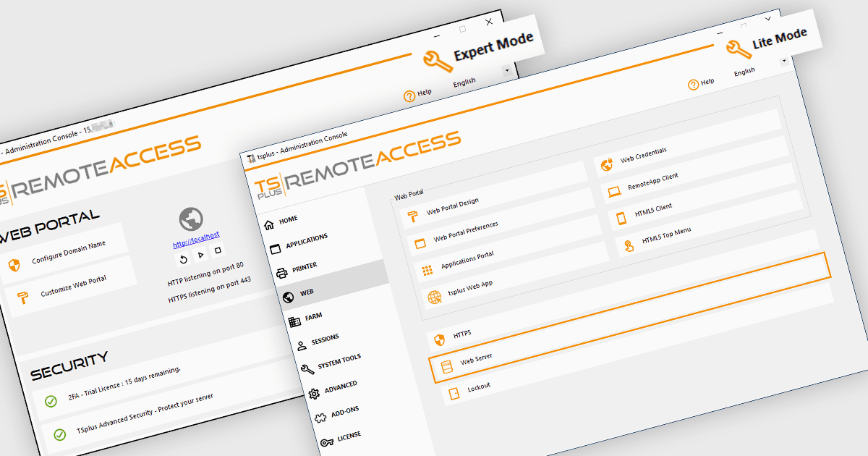The width and height of the screenshot is (868, 456).
Task: Click the tsplus Web App globe icon
Action: (x=434, y=297)
